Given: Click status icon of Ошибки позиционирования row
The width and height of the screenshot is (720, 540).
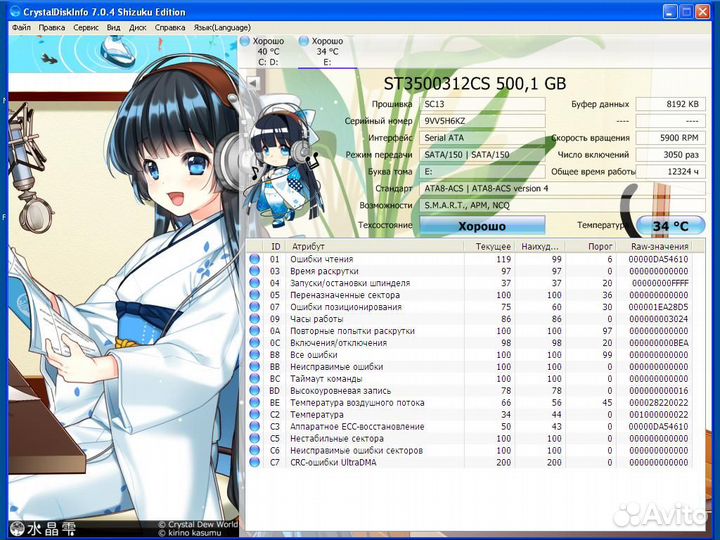Looking at the screenshot, I should pyautogui.click(x=254, y=307).
